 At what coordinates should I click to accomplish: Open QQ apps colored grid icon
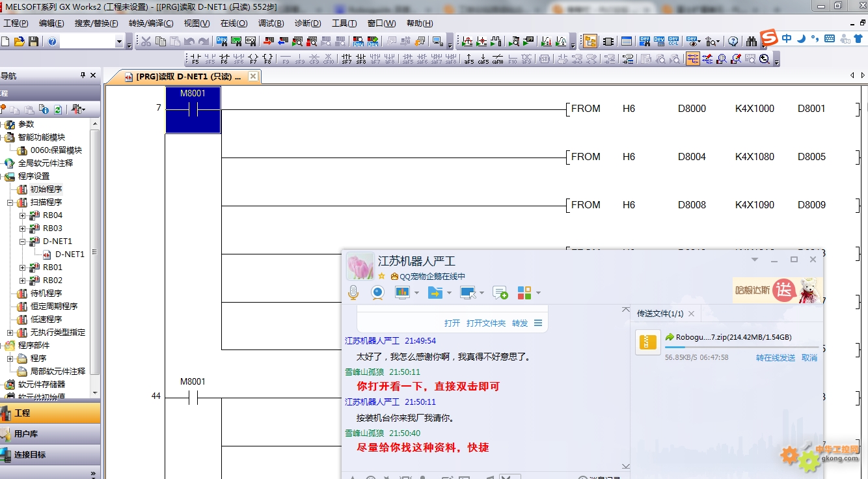tap(524, 293)
